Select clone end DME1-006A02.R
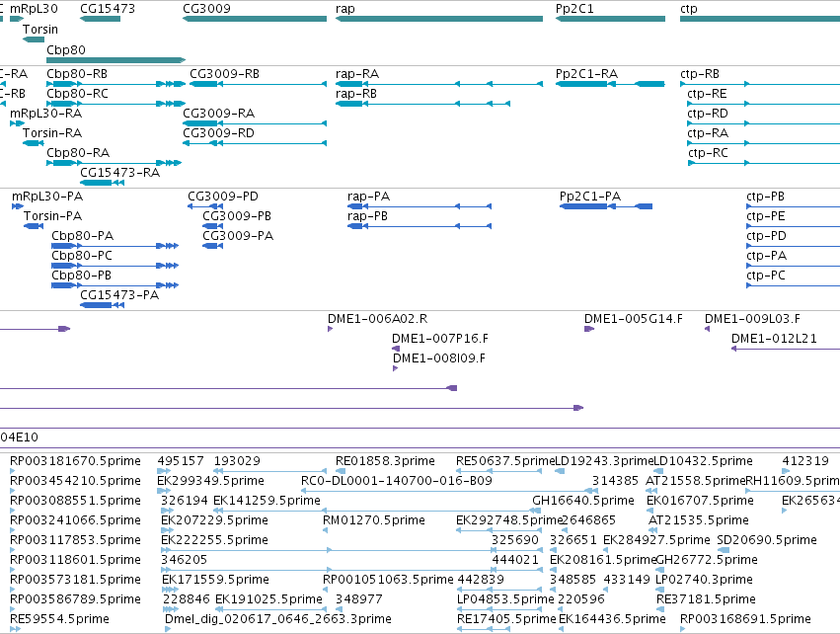The image size is (840, 634). (x=330, y=329)
